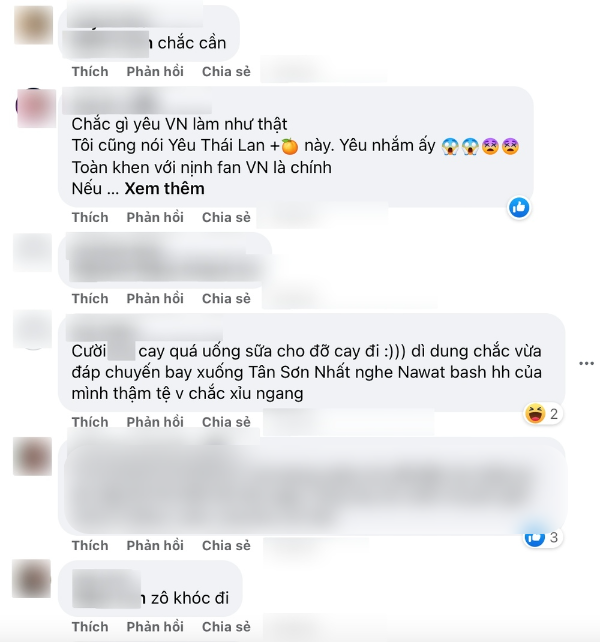
Task: Click Chia sẻ under the Tân Sơn Nhất comment
Action: pos(226,422)
